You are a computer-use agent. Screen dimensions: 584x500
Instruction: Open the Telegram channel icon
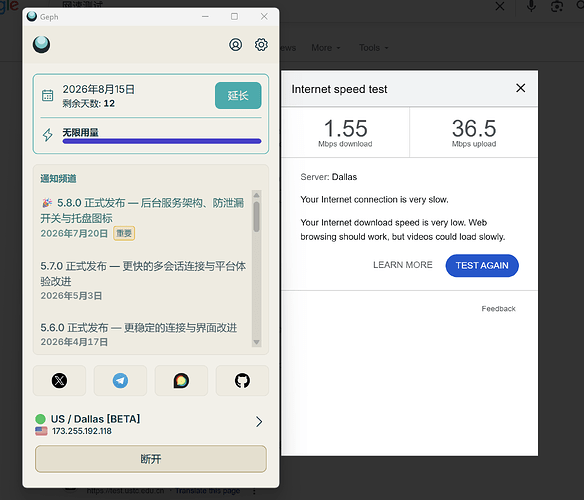click(x=120, y=380)
